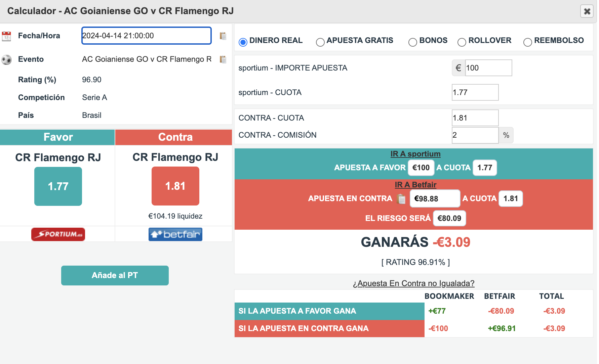This screenshot has width=599, height=364.
Task: Click the euro currency symbol addon
Action: point(458,68)
